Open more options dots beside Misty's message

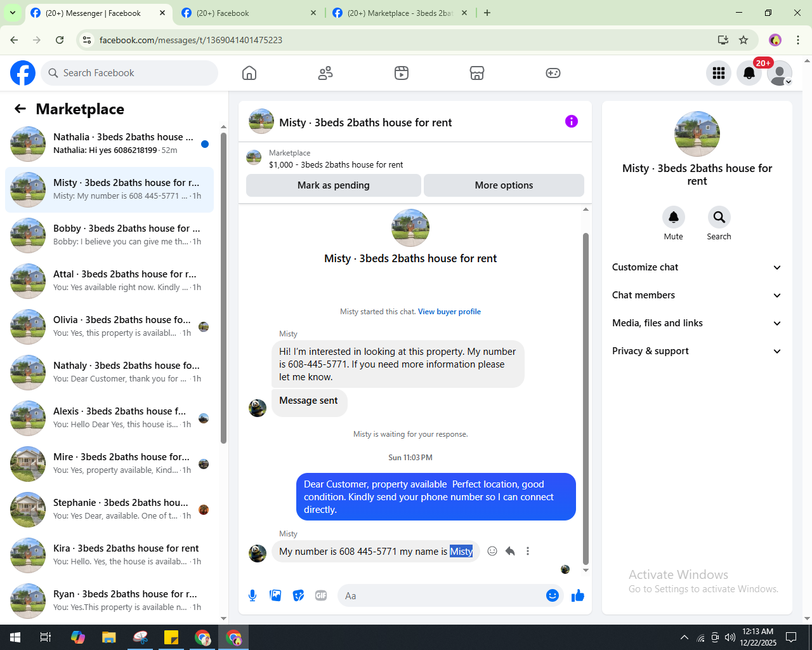[x=528, y=551]
